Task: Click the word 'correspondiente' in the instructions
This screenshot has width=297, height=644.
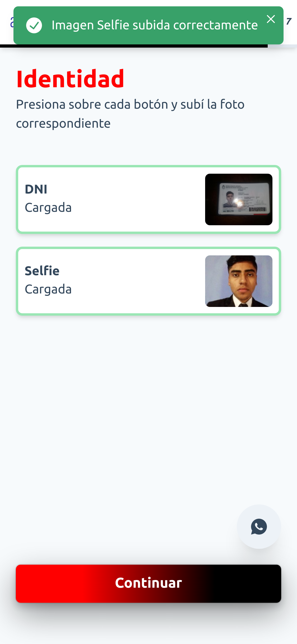Action: [63, 123]
